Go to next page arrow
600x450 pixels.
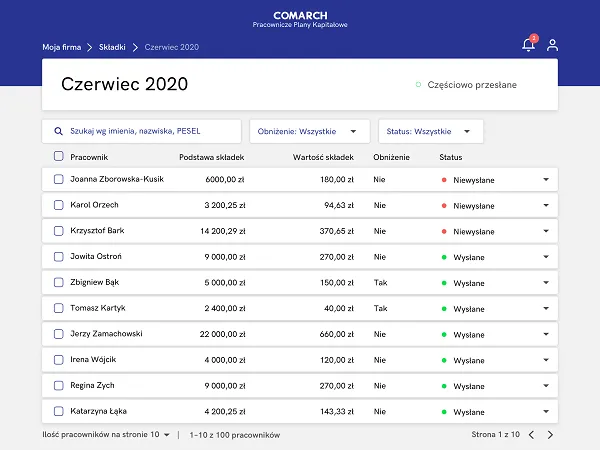point(550,435)
